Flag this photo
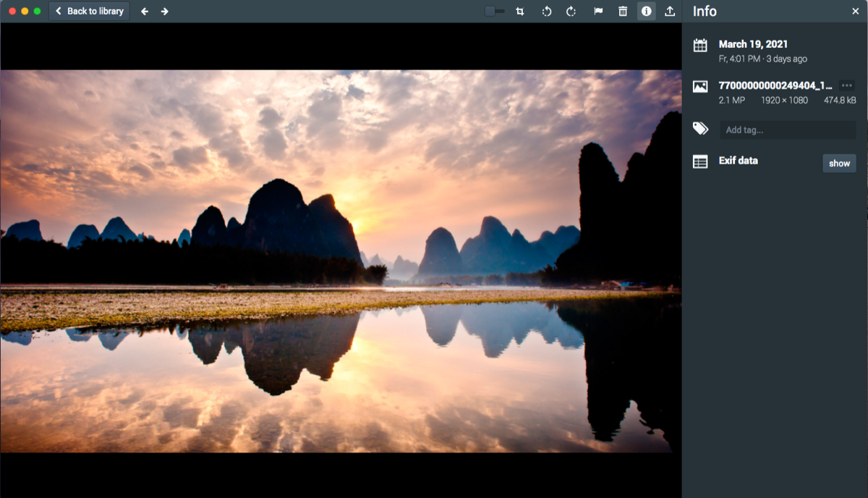 click(x=597, y=11)
